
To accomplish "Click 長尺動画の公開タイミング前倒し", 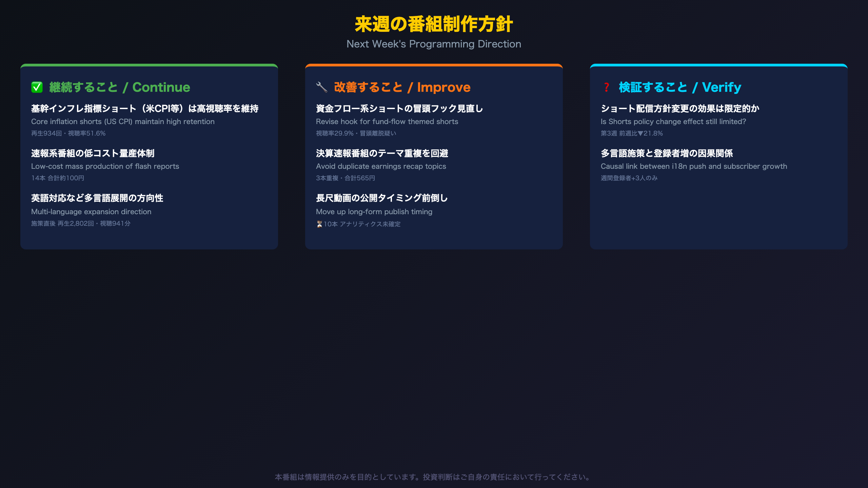I will point(382,198).
